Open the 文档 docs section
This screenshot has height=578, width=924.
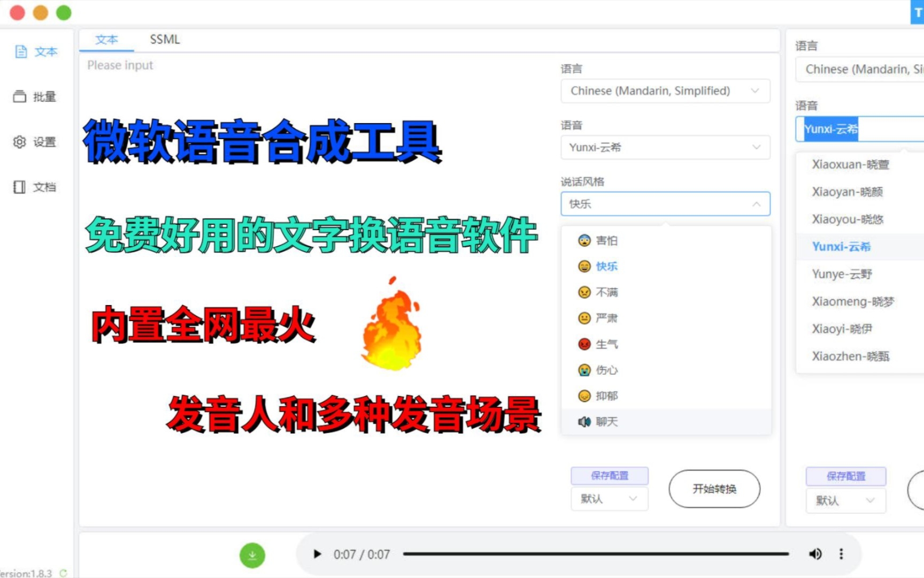(35, 187)
